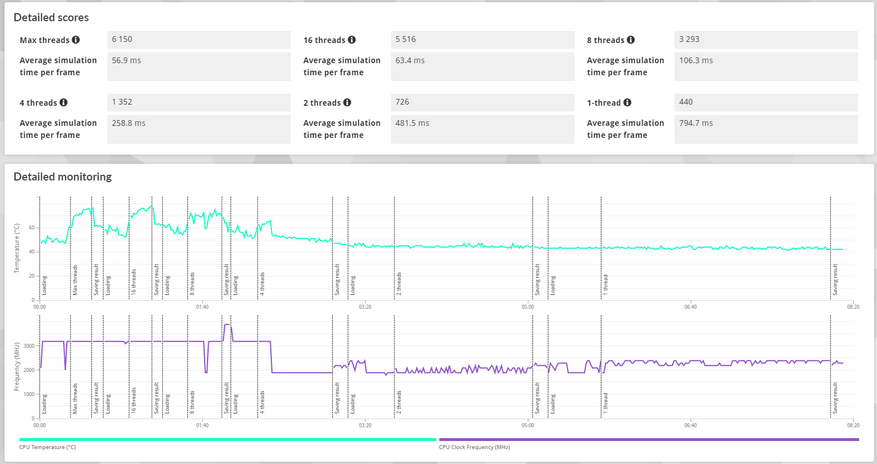Click the Max threads marker in temperature chart
The height and width of the screenshot is (464, 877).
point(74,281)
